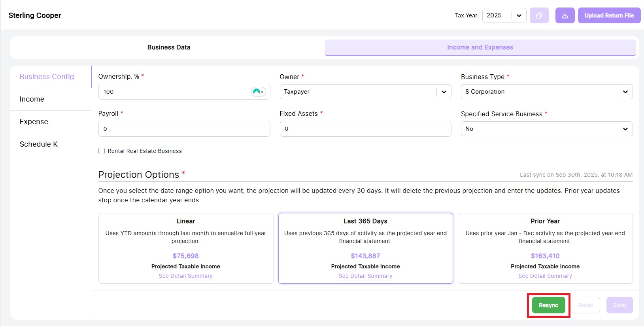The image size is (644, 326).
Task: Click the download icon button
Action: pyautogui.click(x=565, y=15)
